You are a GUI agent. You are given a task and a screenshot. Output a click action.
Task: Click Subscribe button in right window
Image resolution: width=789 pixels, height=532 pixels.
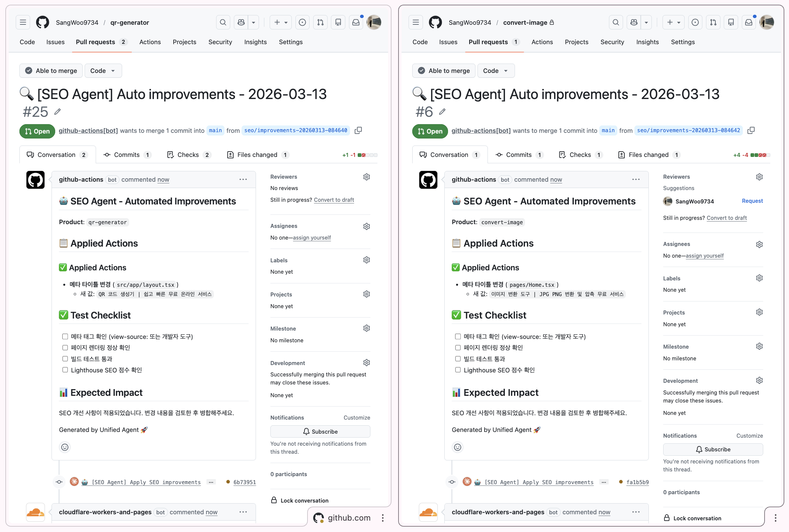click(x=713, y=449)
